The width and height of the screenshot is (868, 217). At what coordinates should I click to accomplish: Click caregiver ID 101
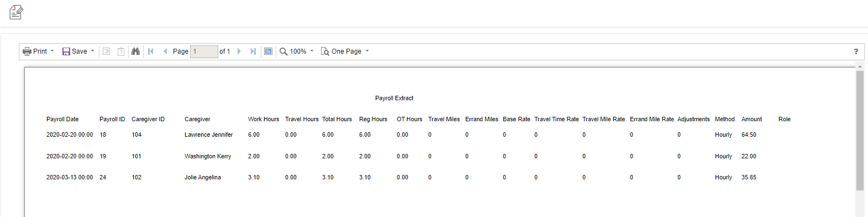click(136, 156)
